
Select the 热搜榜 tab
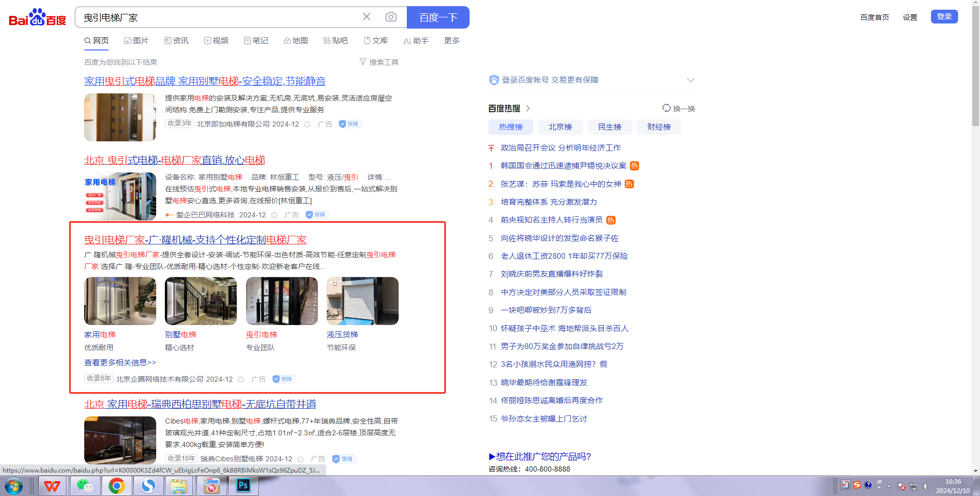coord(511,127)
